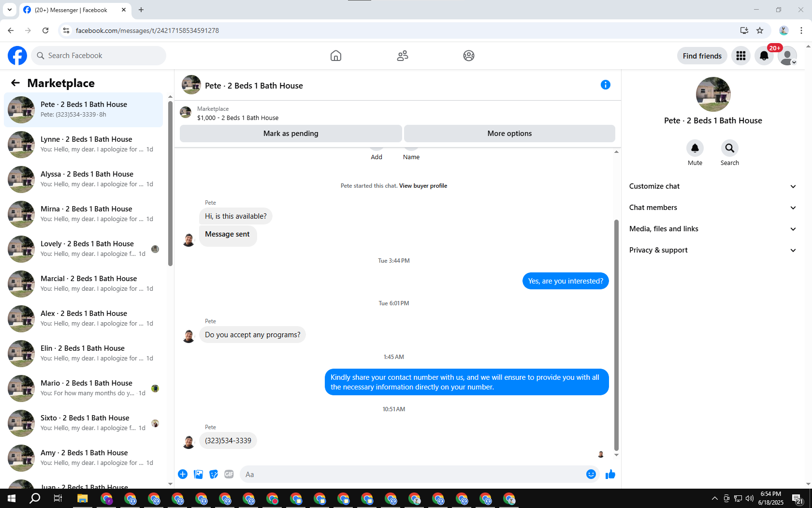Click the chat list scrollbar
812x508 pixels.
tap(170, 183)
